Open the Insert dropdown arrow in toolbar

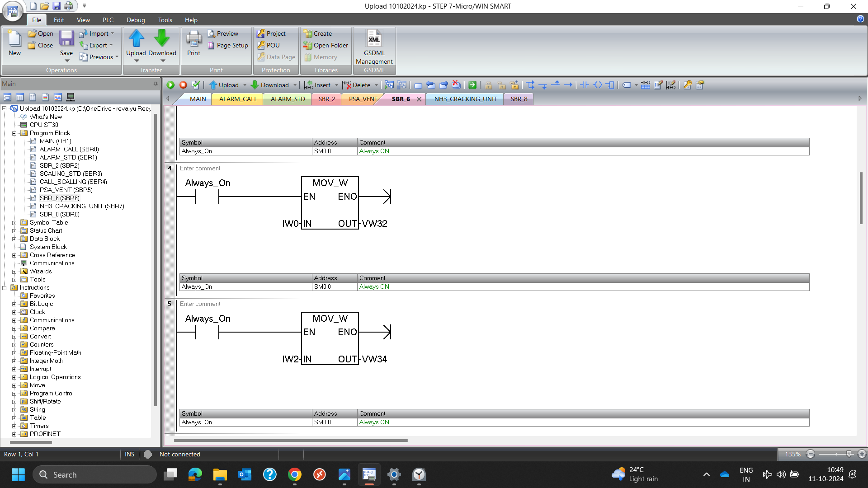[336, 85]
